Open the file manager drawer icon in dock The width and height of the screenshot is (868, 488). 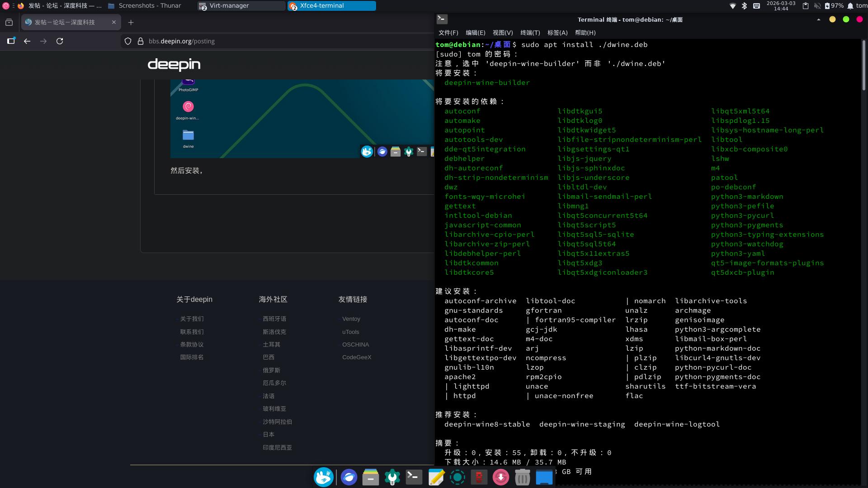[370, 477]
